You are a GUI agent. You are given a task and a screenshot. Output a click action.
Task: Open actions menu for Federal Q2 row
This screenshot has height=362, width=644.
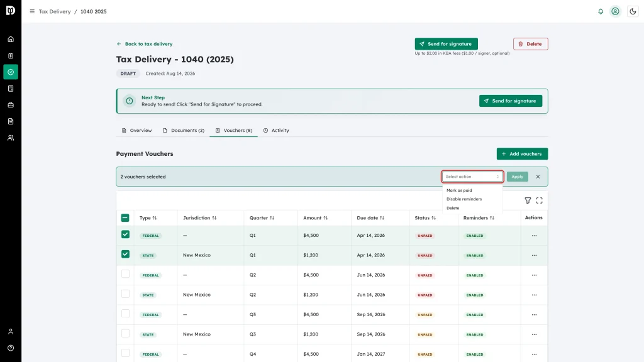[535, 275]
